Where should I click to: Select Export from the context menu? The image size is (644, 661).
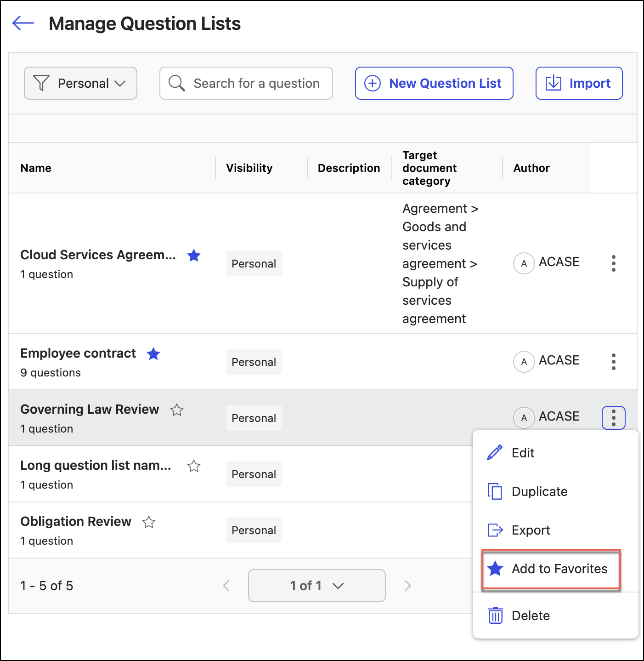click(x=531, y=530)
